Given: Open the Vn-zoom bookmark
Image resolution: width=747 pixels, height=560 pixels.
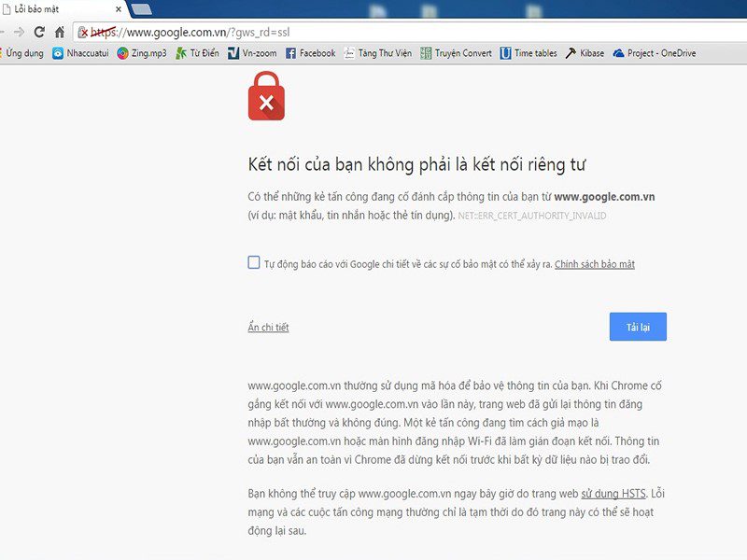Looking at the screenshot, I should coord(252,53).
